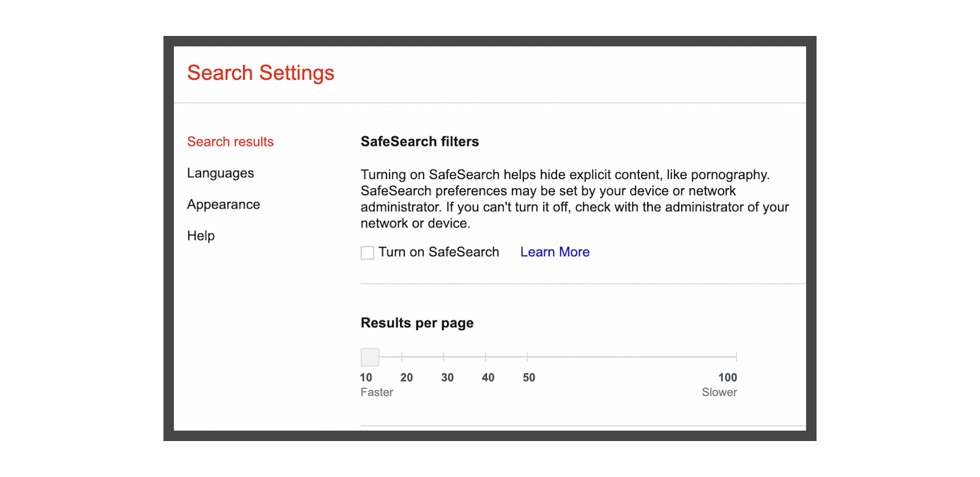Open the Help section
Image resolution: width=980 pixels, height=477 pixels.
[x=201, y=236]
